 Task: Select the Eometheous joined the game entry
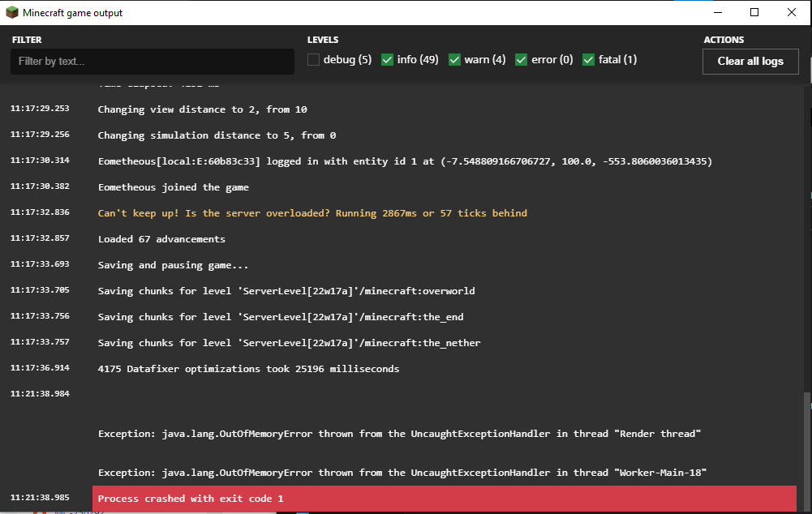click(x=174, y=187)
